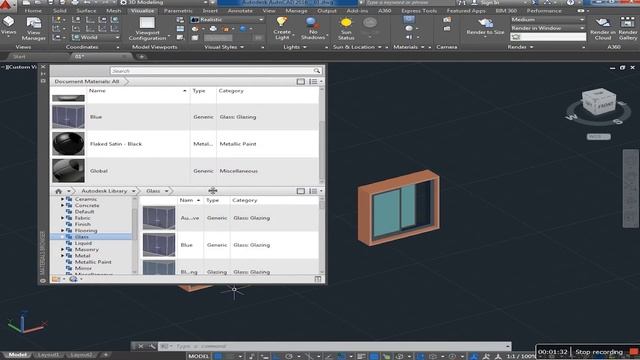Open the View Manager tool

pos(33,29)
